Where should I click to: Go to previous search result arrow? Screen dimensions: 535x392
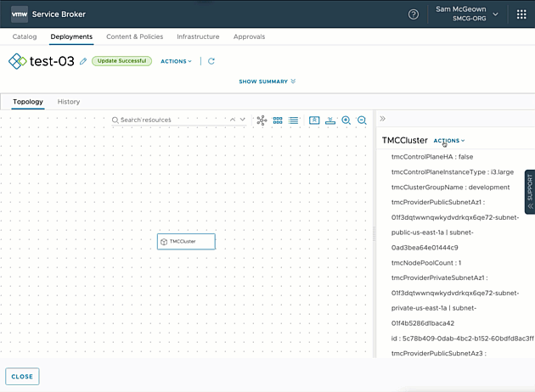tap(233, 120)
